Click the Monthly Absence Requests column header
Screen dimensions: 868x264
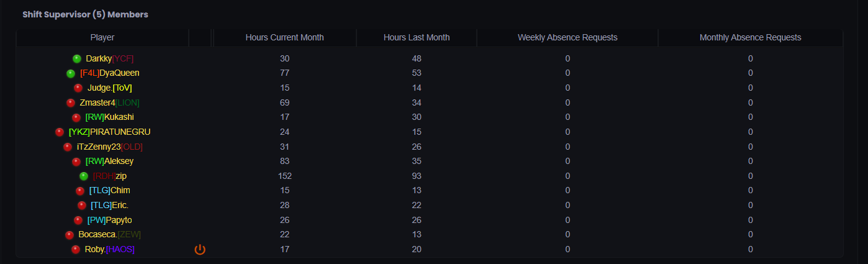750,37
